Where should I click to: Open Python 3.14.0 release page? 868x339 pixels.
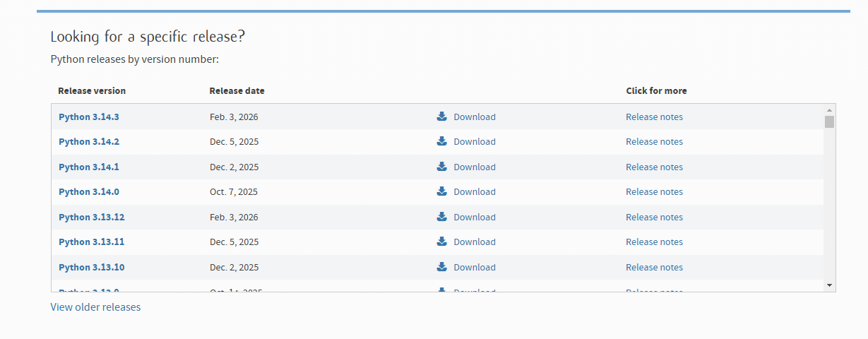coord(89,191)
